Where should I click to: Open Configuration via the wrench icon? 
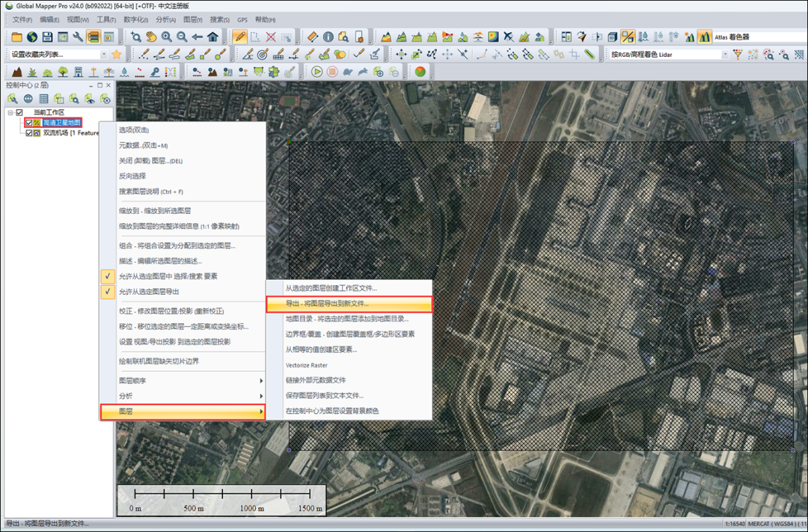pyautogui.click(x=78, y=37)
